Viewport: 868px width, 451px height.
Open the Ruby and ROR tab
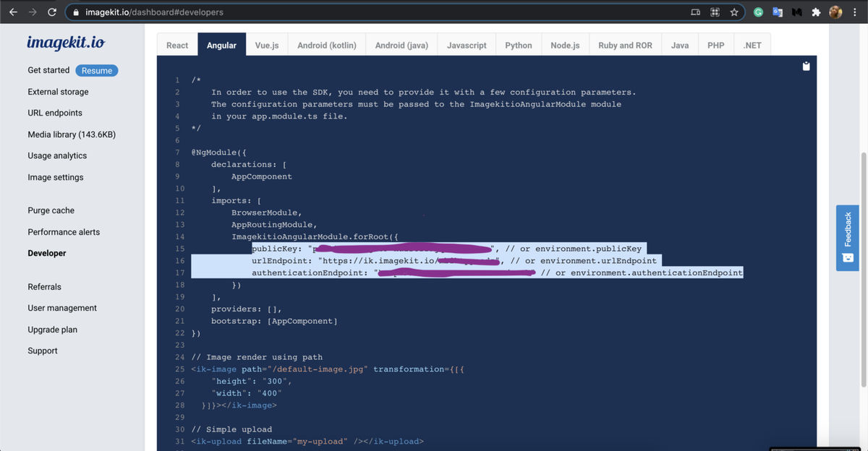click(625, 44)
